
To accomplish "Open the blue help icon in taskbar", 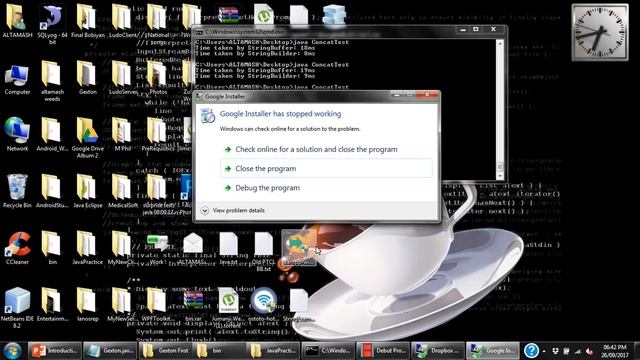I will (x=531, y=351).
